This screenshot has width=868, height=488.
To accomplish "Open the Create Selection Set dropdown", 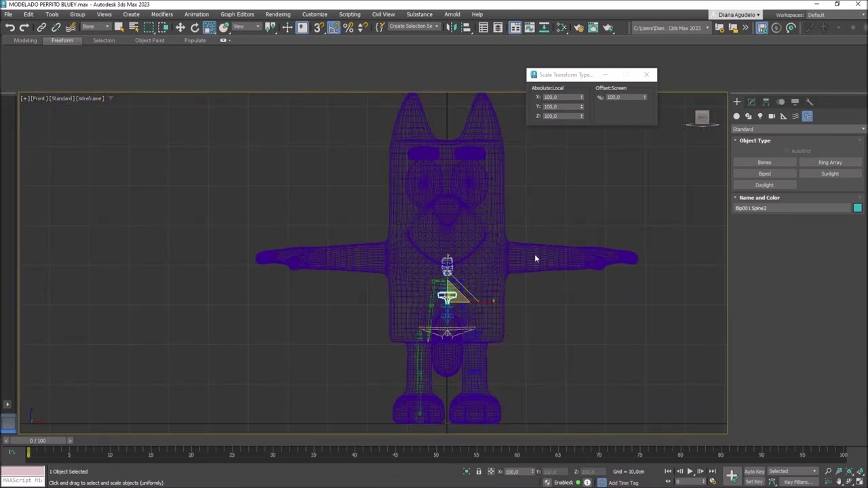I will 413,26.
